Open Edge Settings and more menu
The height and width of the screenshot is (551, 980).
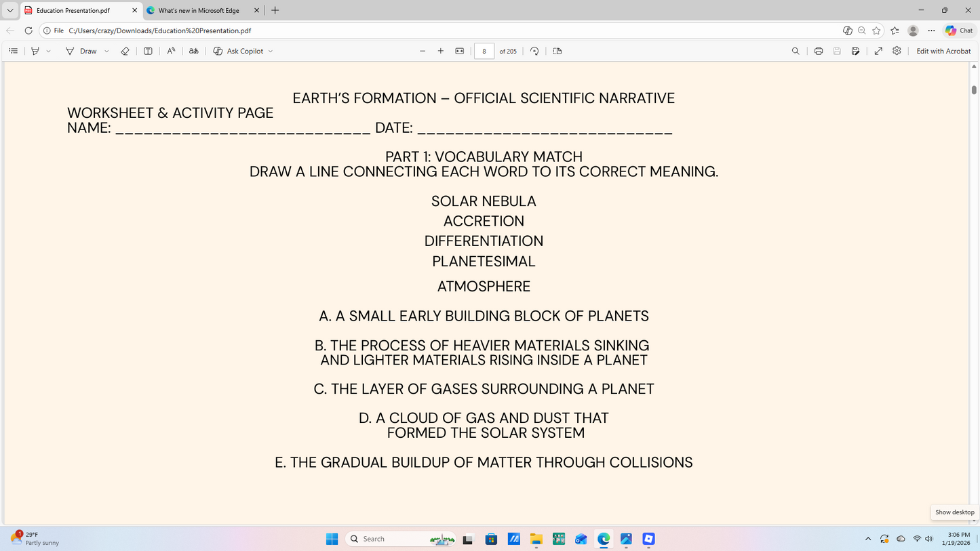[931, 30]
